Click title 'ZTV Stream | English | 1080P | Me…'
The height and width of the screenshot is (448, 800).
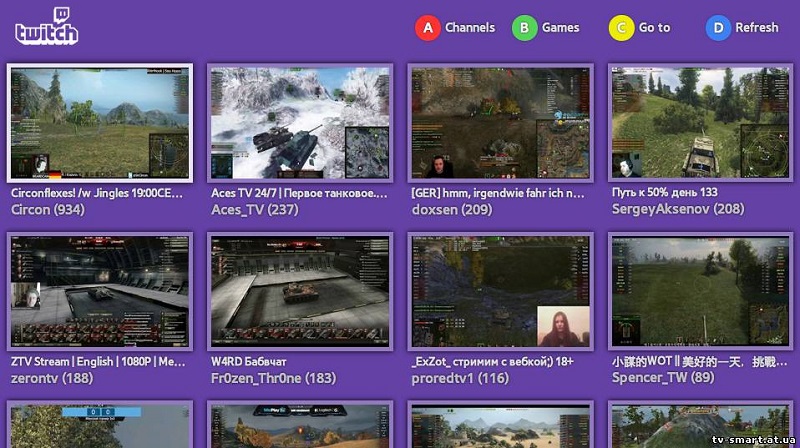(98, 362)
